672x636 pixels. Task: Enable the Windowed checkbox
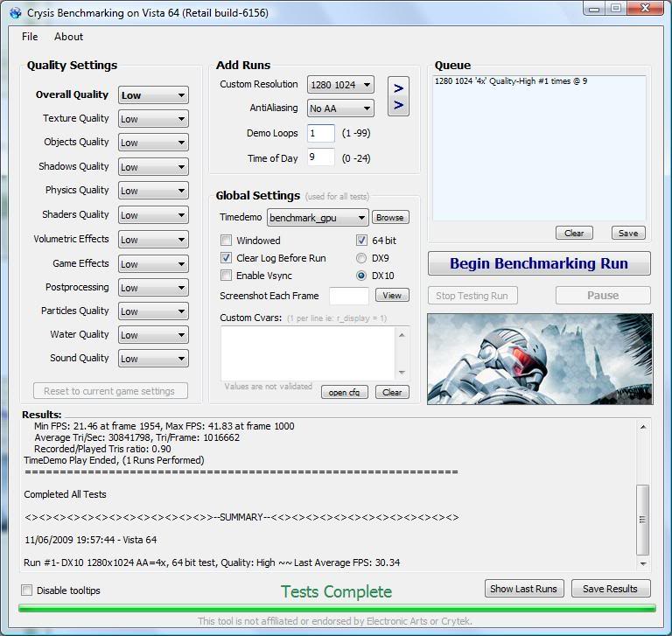tap(227, 241)
